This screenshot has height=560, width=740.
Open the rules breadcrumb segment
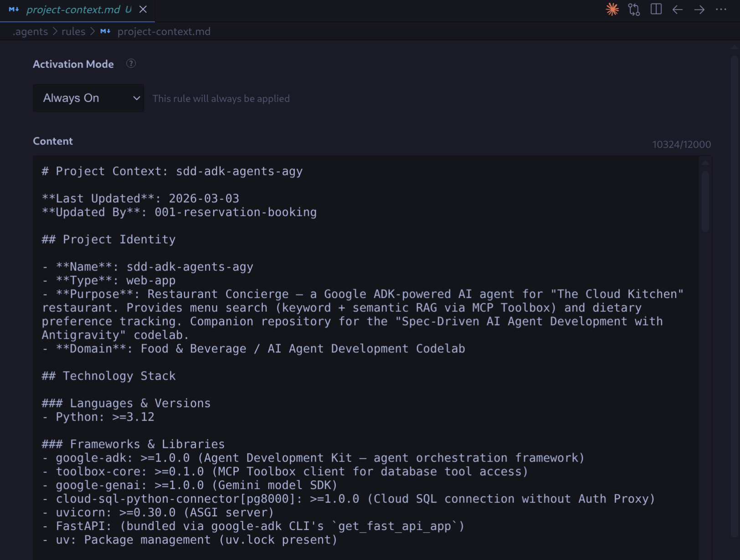(x=73, y=31)
